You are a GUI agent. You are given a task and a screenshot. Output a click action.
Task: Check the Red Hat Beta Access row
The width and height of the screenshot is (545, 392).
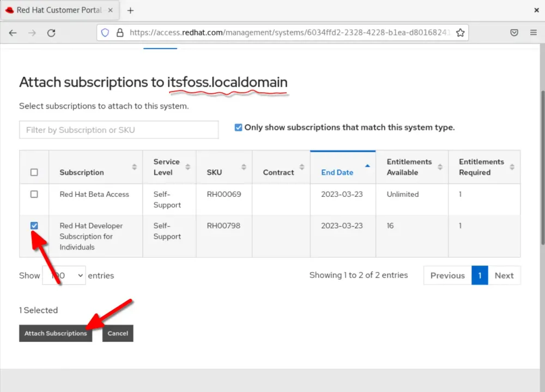pyautogui.click(x=34, y=194)
